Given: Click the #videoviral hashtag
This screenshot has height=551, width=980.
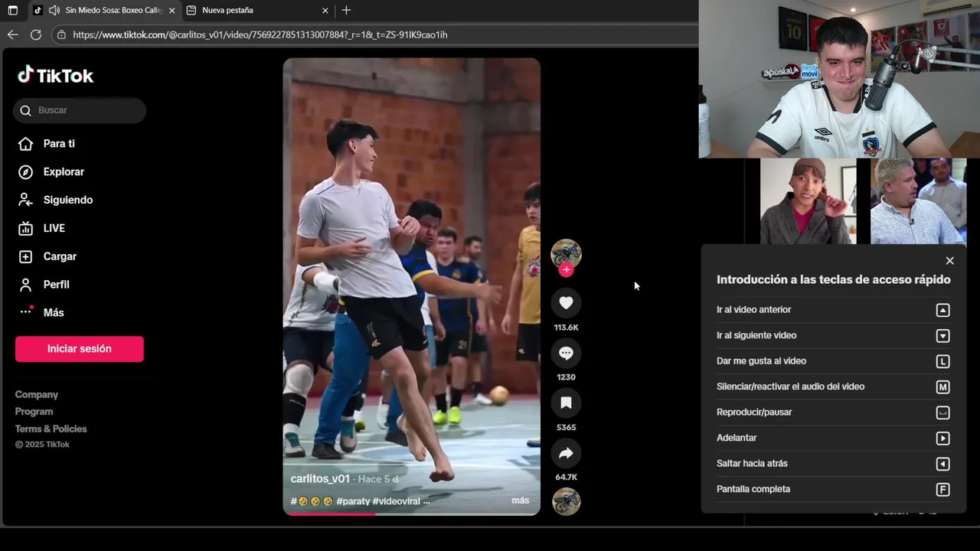Looking at the screenshot, I should 397,501.
